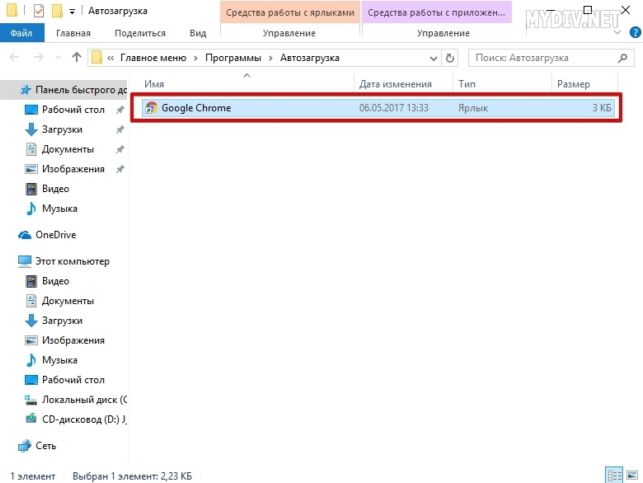Screen dimensions: 643x483
Task: Open Видео under Этот компьютер
Action: [x=55, y=281]
